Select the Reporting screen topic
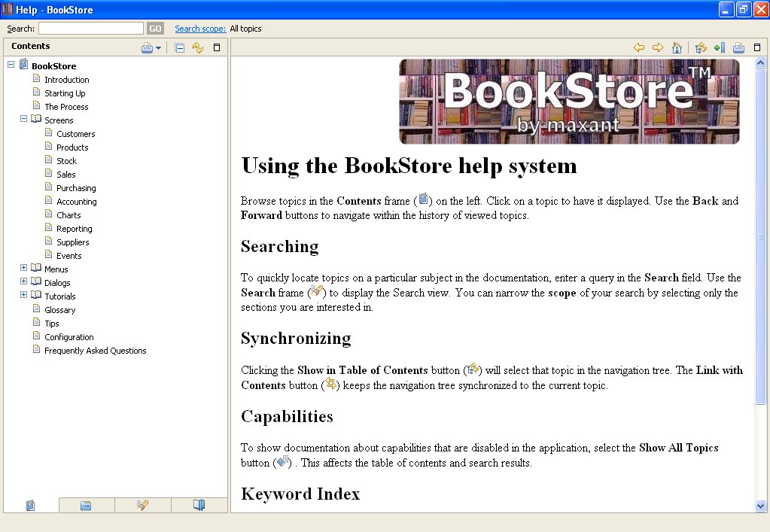Viewport: 770px width, 532px height. pos(75,229)
